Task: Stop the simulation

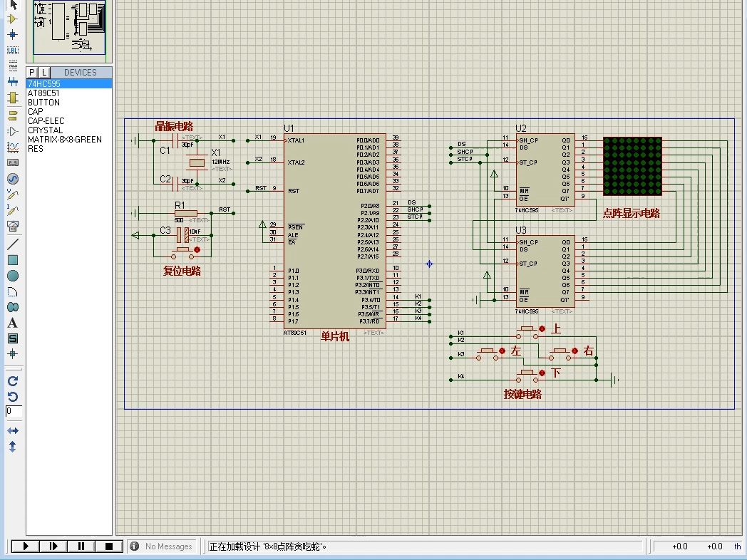Action: (108, 546)
